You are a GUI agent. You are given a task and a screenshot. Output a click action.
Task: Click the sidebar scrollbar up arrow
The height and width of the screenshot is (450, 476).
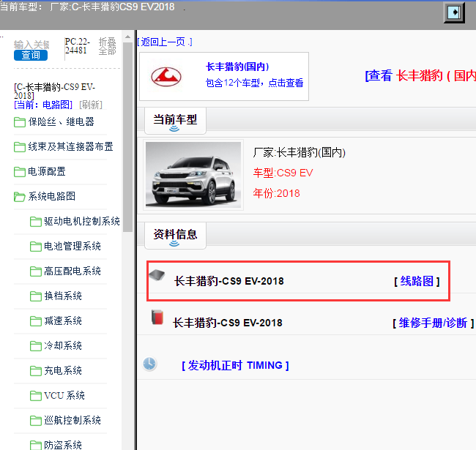point(128,37)
